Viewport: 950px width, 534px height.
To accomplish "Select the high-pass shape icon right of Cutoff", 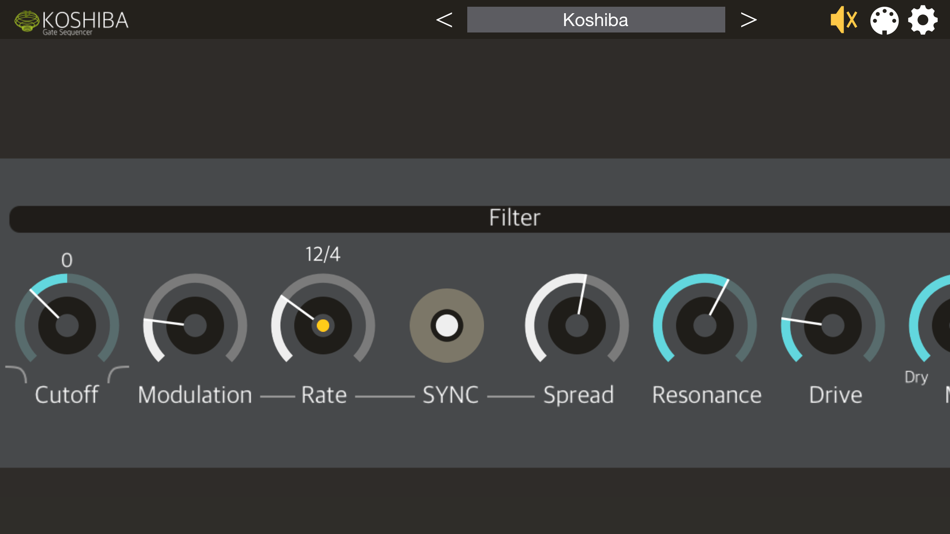I will coord(118,374).
